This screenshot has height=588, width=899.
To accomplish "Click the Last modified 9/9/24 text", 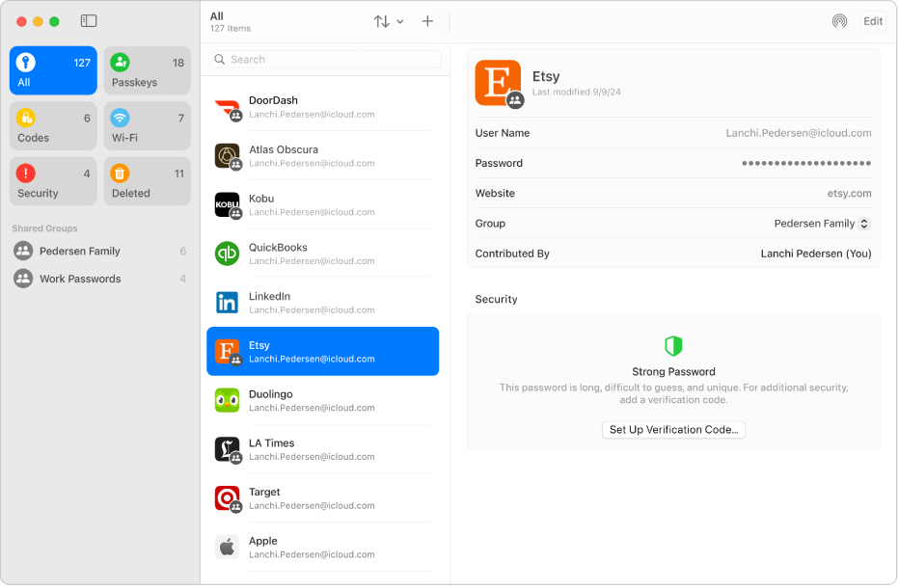I will tap(576, 93).
